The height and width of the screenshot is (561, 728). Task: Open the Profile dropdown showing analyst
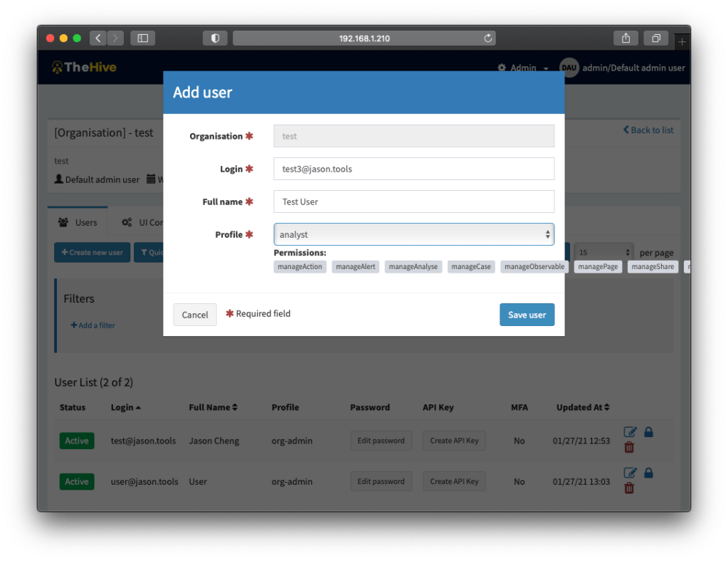[413, 234]
